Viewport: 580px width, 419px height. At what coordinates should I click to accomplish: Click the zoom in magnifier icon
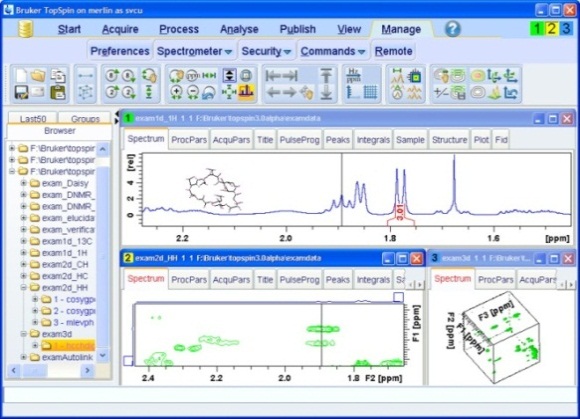[176, 92]
